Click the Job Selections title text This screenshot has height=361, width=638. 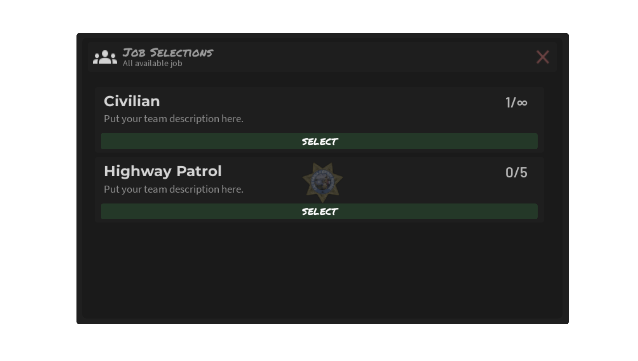point(168,53)
